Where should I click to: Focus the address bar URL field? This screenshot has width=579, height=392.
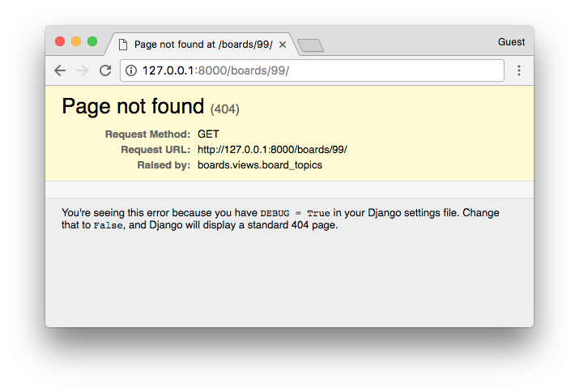tap(312, 70)
